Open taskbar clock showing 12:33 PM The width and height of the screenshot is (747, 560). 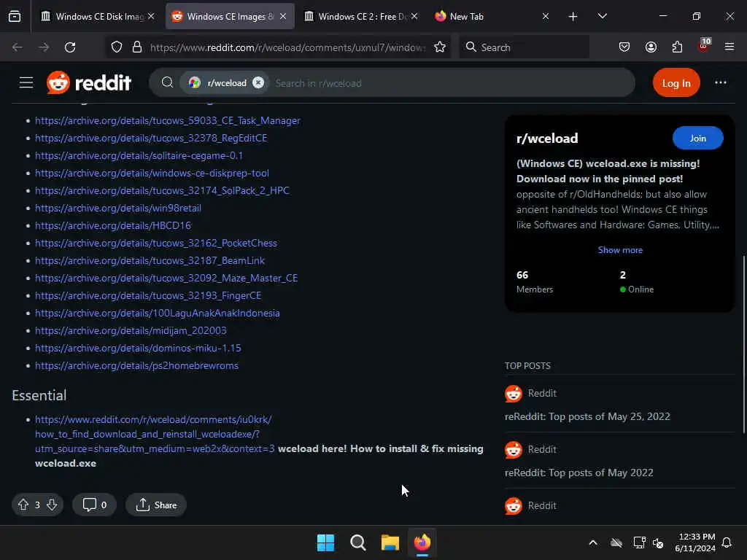coord(694,542)
